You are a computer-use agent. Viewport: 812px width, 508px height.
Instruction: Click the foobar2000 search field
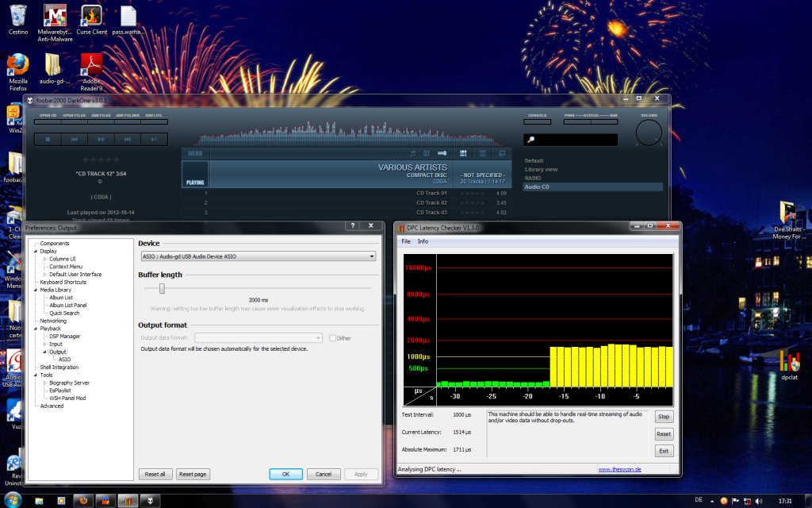pos(570,140)
